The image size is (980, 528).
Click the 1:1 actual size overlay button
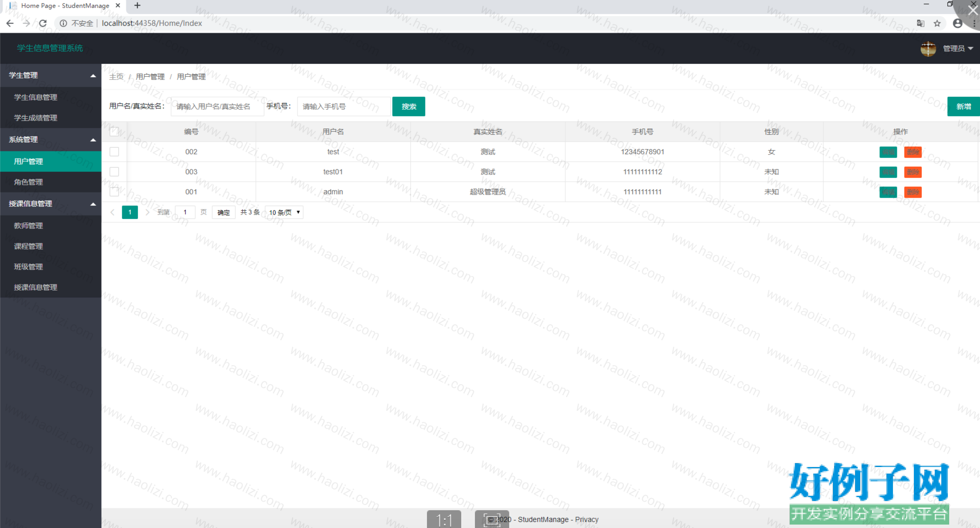click(444, 519)
